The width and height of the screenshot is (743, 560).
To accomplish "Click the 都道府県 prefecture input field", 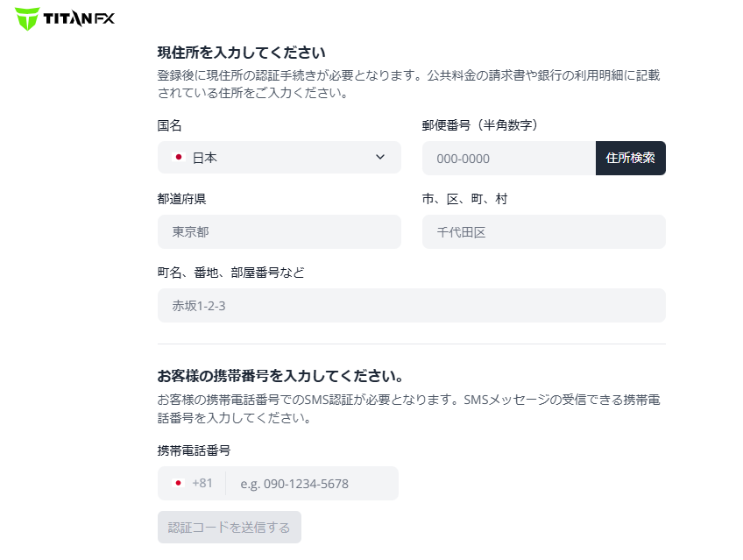I will [279, 232].
